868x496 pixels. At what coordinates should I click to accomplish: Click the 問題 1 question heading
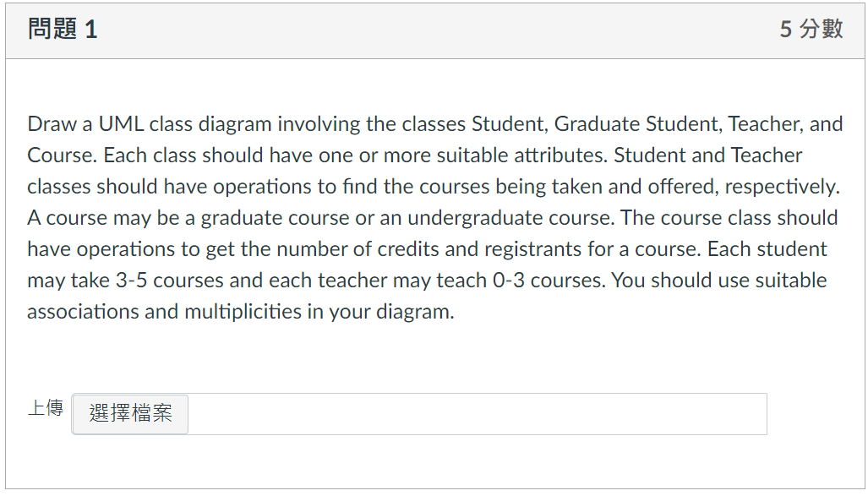pos(63,30)
